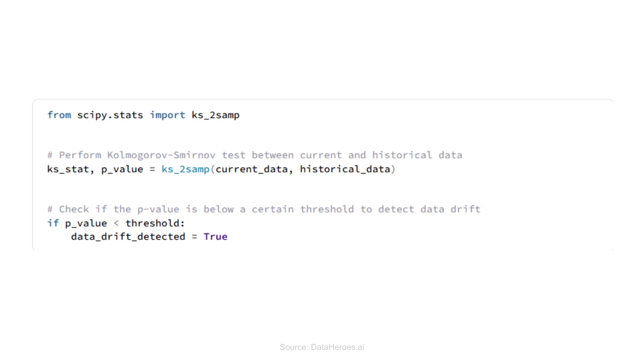
Task: Click the purple 'True' literal
Action: pyautogui.click(x=216, y=237)
